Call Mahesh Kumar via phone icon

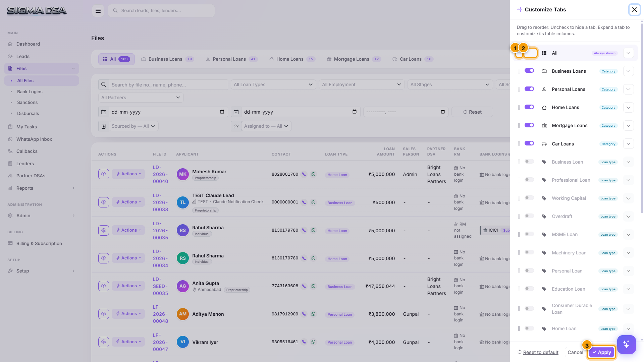[x=304, y=174]
